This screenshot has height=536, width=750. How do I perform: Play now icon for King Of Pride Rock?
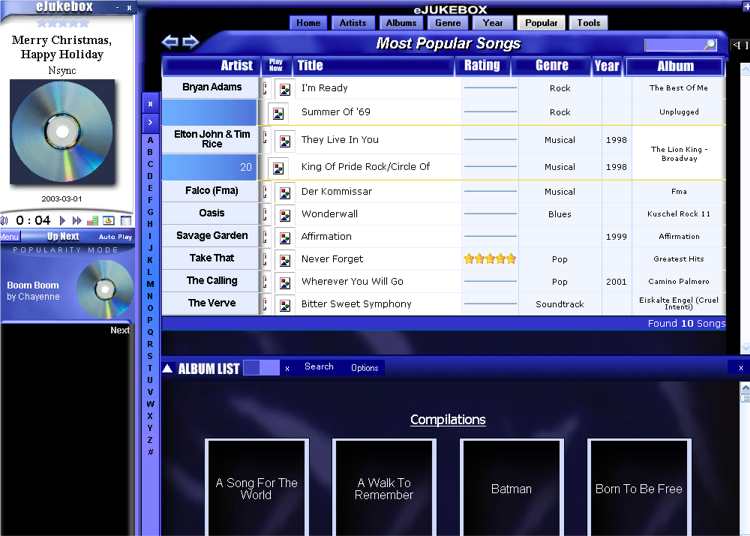tap(278, 168)
